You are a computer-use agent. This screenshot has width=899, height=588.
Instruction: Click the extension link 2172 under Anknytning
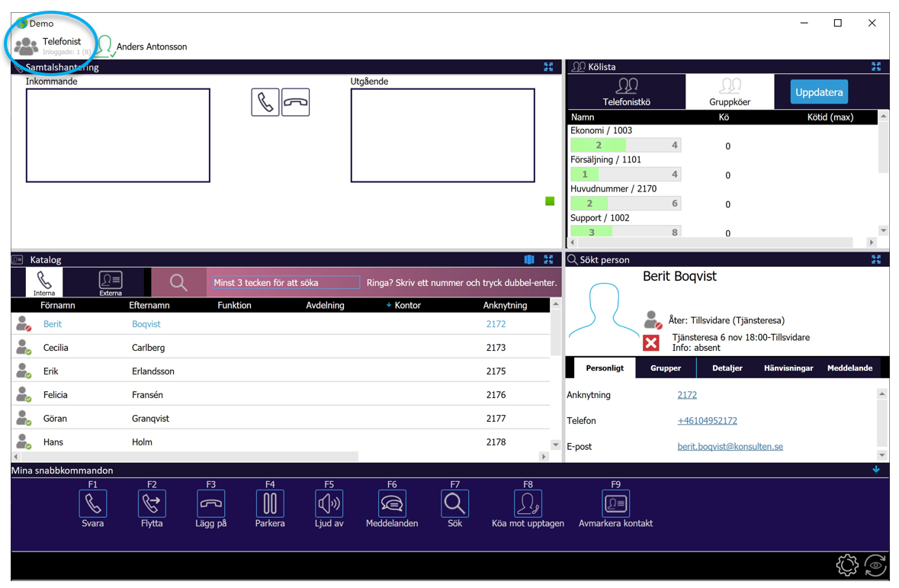coord(687,395)
